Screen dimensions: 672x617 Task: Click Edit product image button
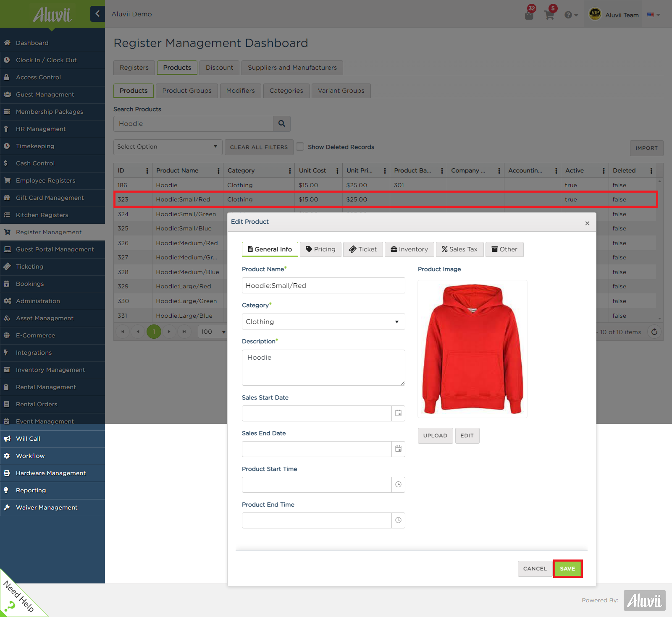[467, 436]
